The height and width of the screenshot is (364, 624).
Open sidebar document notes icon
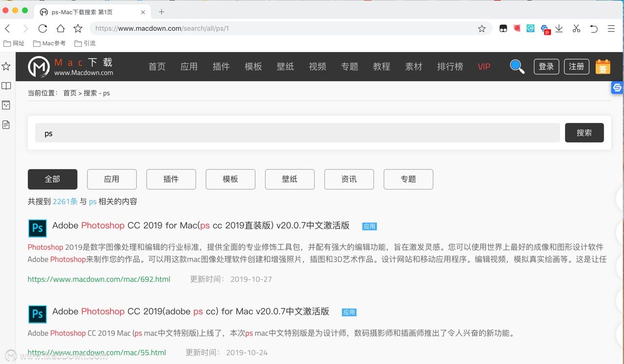pyautogui.click(x=6, y=125)
